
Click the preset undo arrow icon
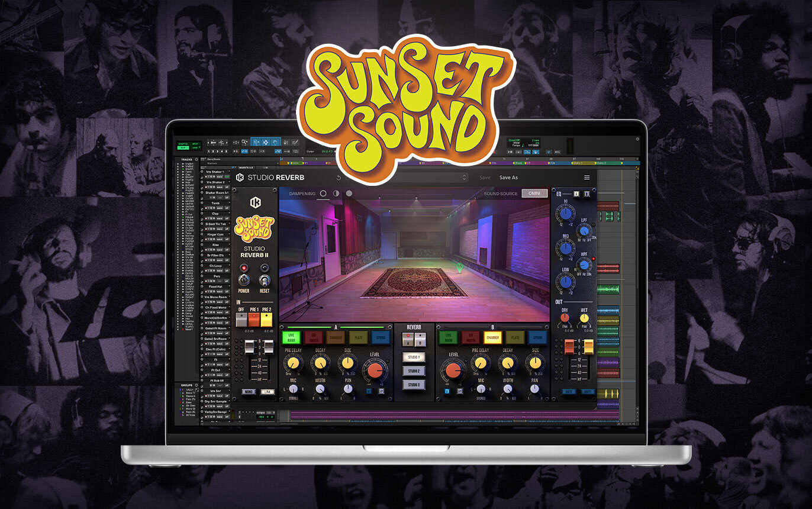[339, 178]
